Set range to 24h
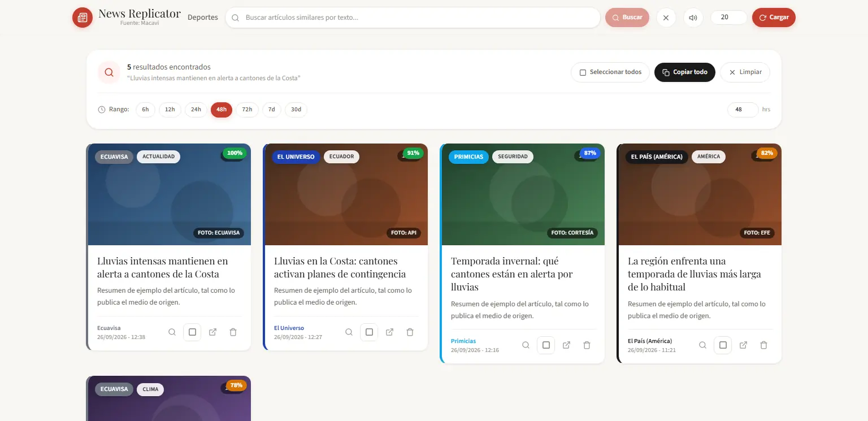Screen dimensions: 868x421 tap(196, 110)
